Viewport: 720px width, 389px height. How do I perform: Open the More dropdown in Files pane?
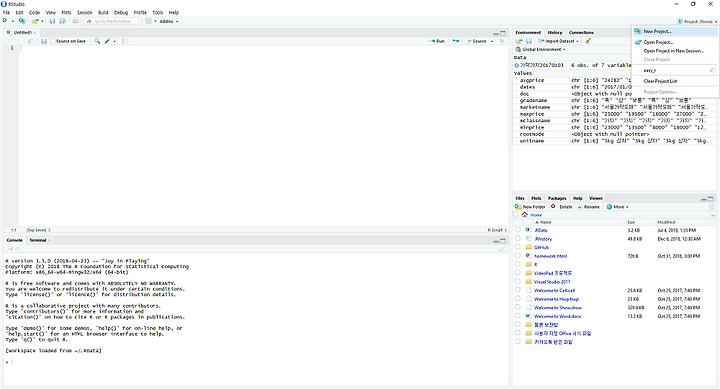[x=618, y=207]
